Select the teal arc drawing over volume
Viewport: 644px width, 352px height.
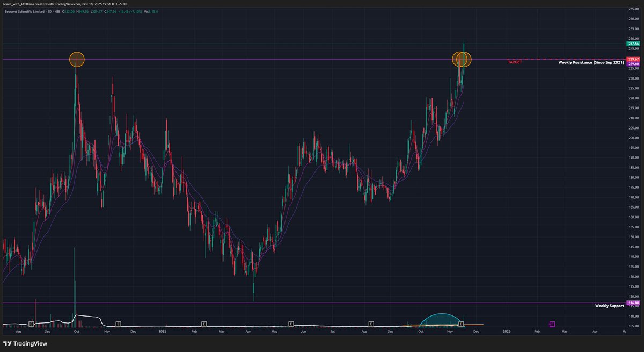coord(441,319)
